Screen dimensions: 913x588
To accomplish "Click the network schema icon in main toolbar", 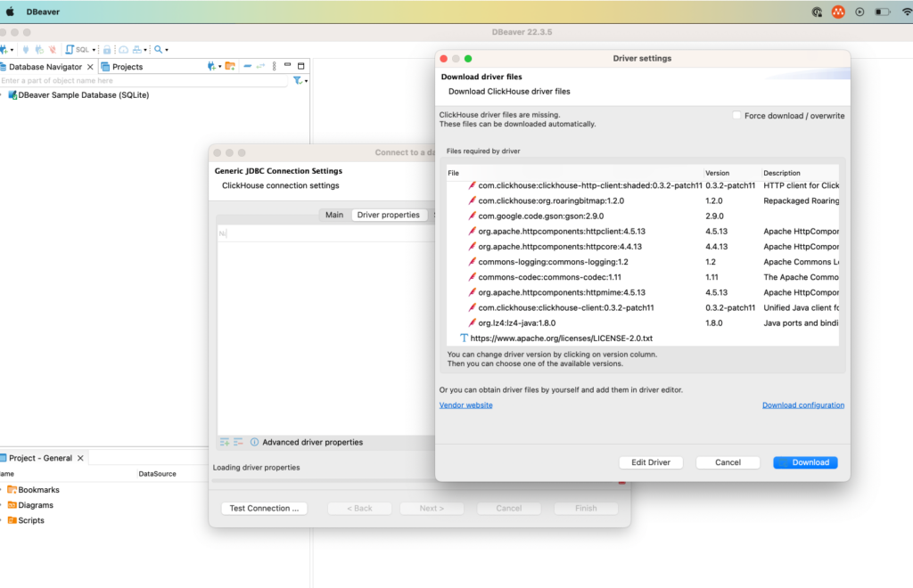I will [x=136, y=49].
